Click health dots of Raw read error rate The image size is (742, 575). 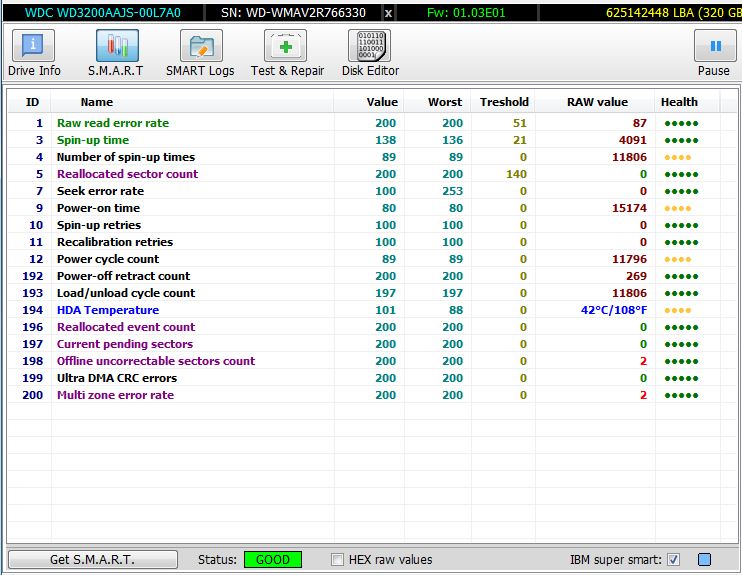coord(681,124)
